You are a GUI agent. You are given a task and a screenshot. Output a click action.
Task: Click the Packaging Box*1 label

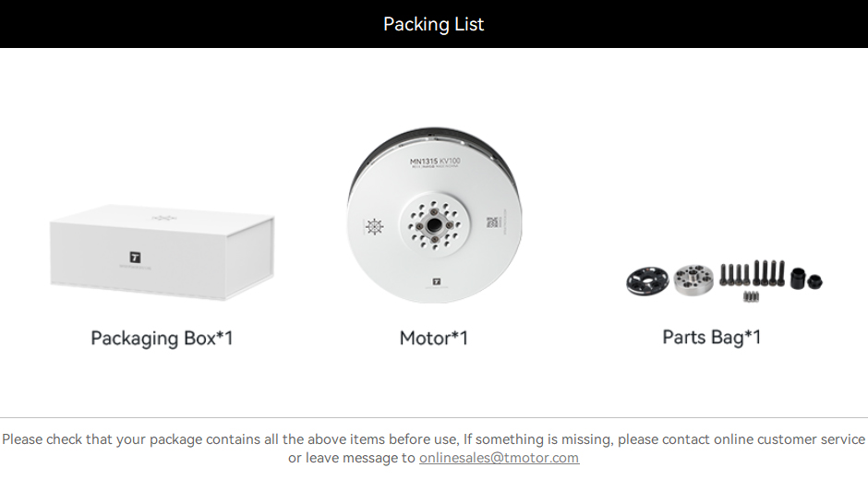pos(162,338)
